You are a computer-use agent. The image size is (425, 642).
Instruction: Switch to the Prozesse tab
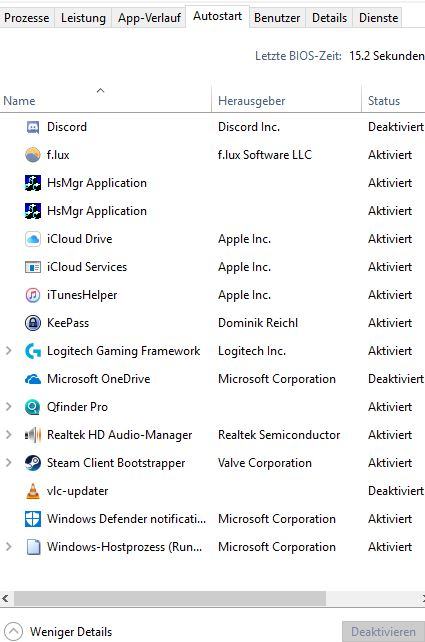click(x=27, y=18)
